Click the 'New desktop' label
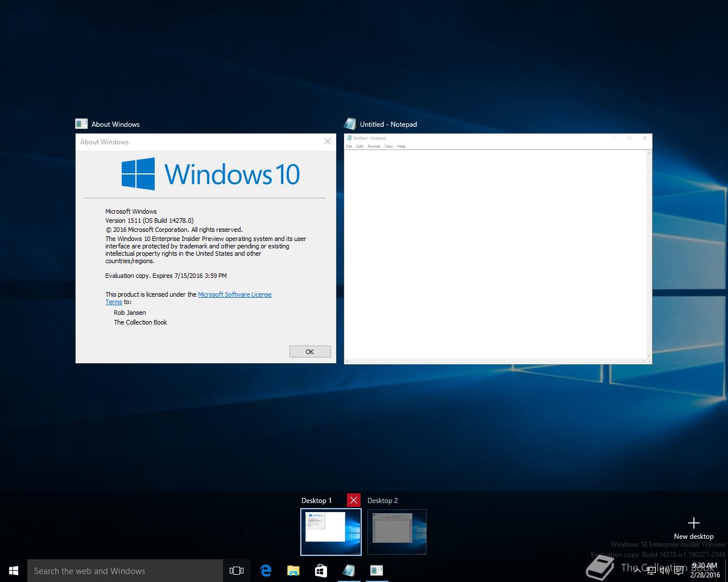The width and height of the screenshot is (728, 582). tap(693, 536)
